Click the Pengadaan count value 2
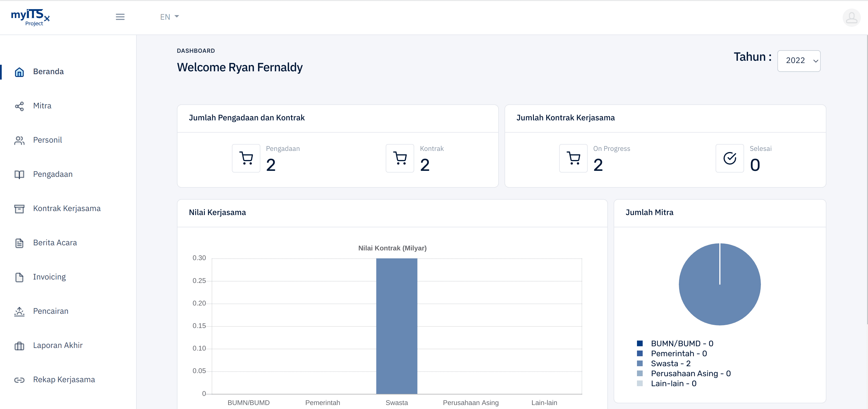 tap(271, 165)
